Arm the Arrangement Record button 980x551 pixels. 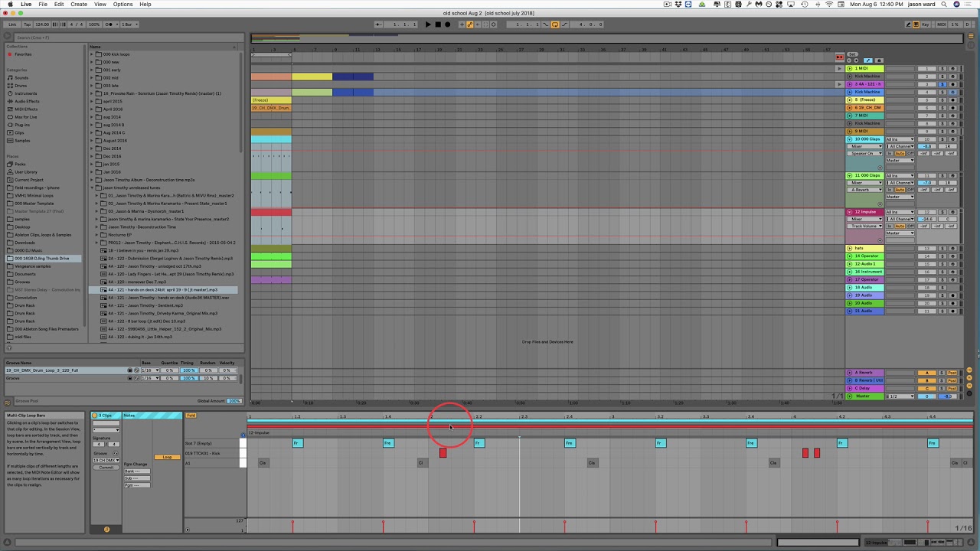447,24
